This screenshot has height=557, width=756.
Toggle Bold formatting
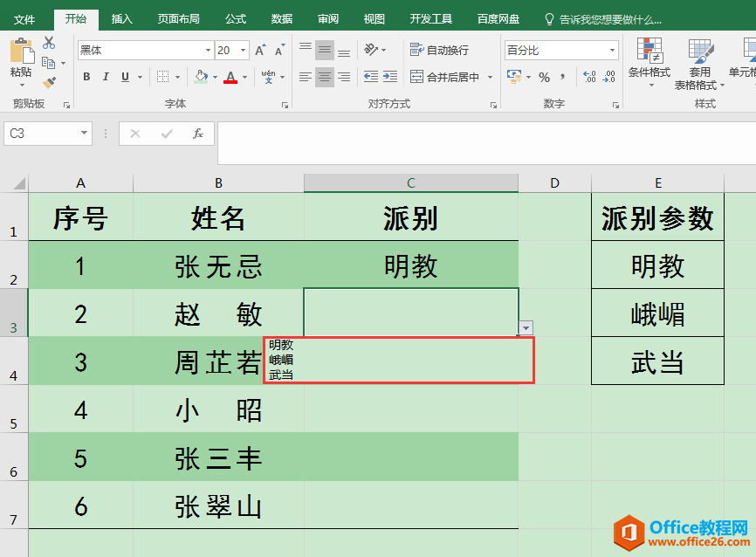[x=86, y=77]
